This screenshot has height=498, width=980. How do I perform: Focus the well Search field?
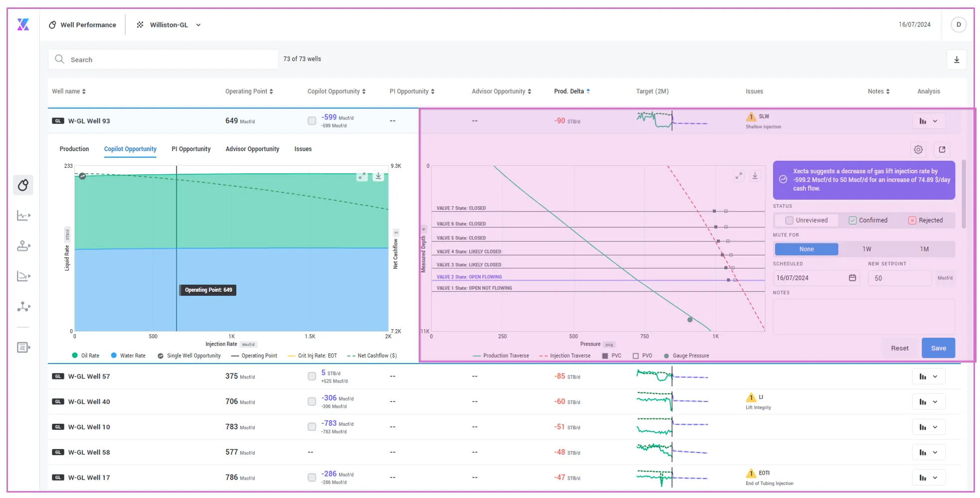tap(163, 59)
